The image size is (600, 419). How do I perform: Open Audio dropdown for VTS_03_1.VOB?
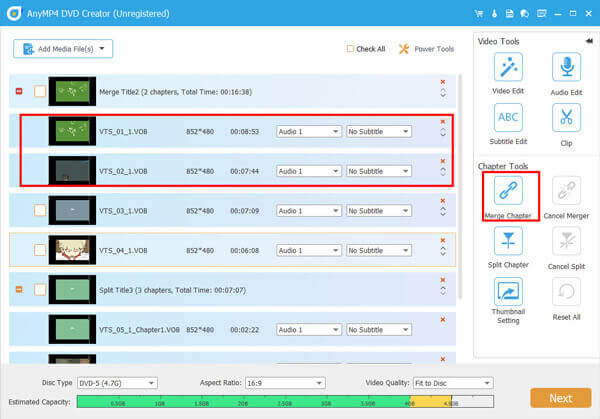click(x=308, y=211)
